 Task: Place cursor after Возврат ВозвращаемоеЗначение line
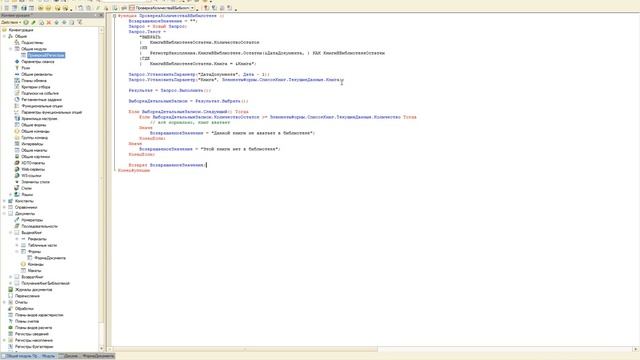pos(207,165)
